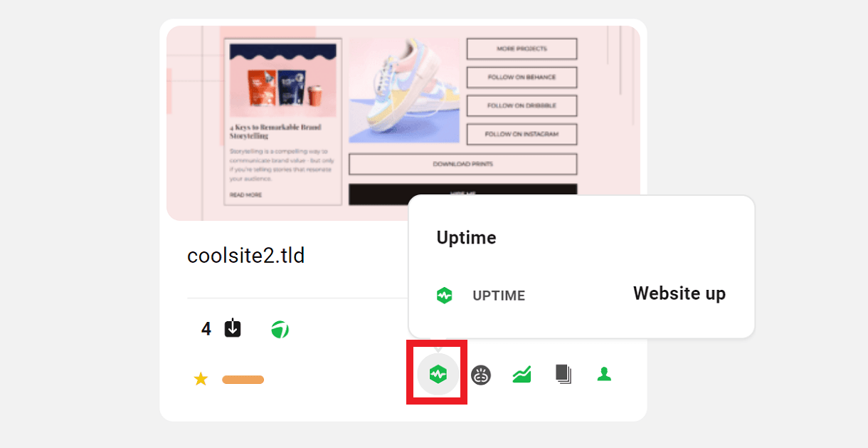Click the FOLLOW ON DRIBBBLE button
Viewport: 868px width, 448px height.
tap(522, 105)
